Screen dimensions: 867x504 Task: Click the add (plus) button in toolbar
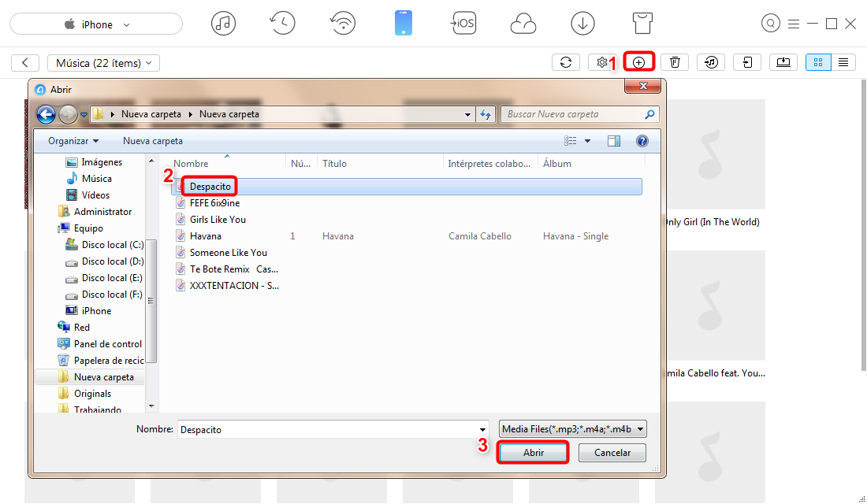point(638,62)
